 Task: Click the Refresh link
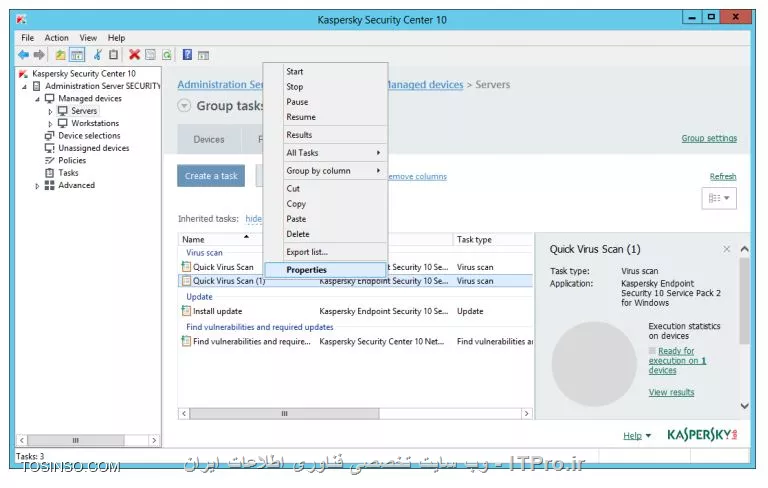(x=723, y=176)
